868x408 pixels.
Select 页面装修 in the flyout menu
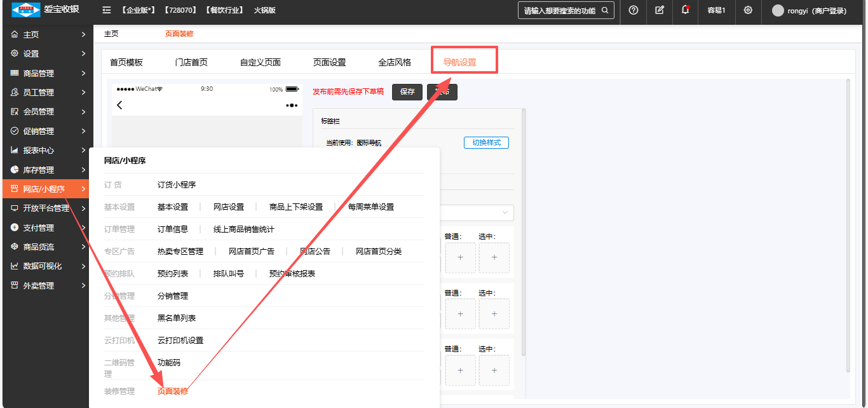[173, 391]
